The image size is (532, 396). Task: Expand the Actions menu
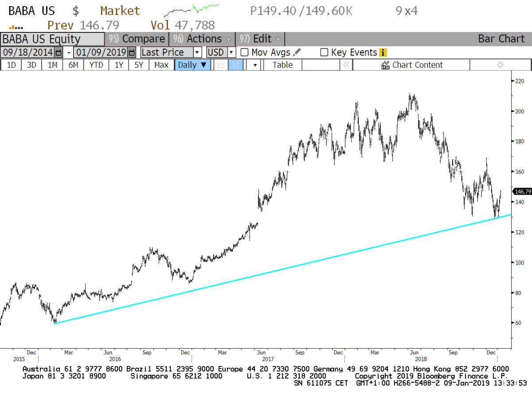[202, 39]
